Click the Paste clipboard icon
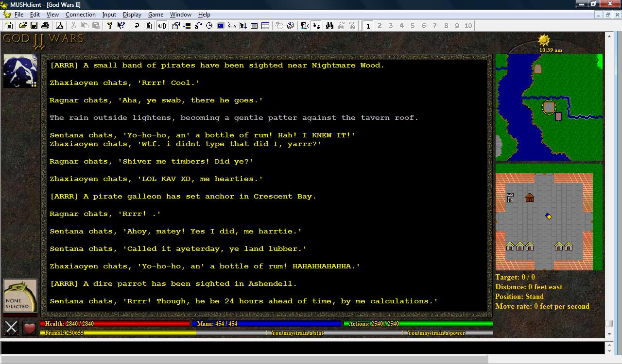 tap(96, 26)
